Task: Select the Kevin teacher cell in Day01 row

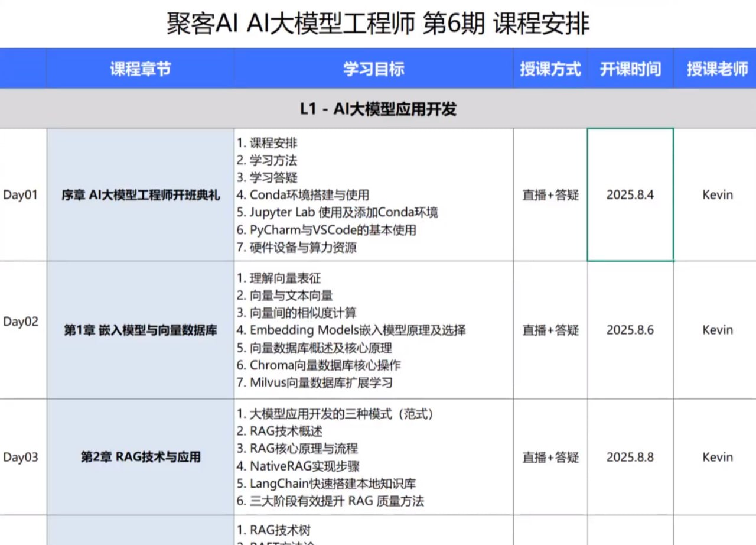Action: click(716, 194)
